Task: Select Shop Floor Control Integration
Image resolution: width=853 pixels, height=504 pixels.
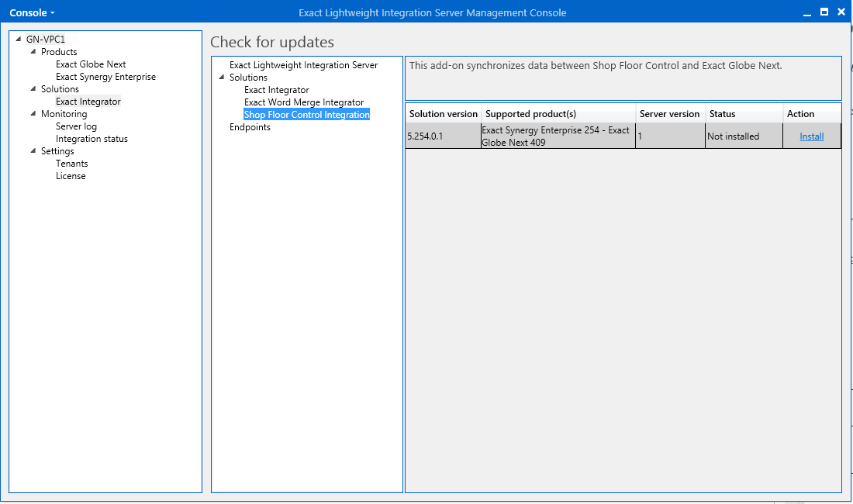Action: pyautogui.click(x=307, y=115)
